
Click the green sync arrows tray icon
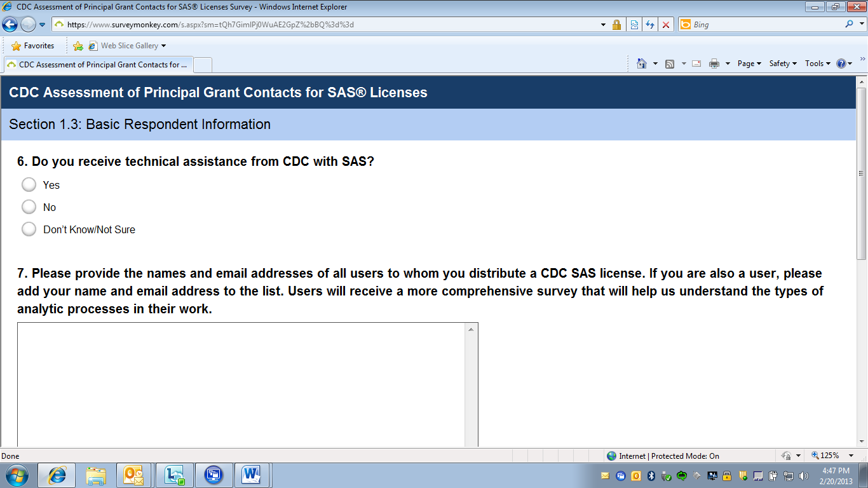pos(682,476)
